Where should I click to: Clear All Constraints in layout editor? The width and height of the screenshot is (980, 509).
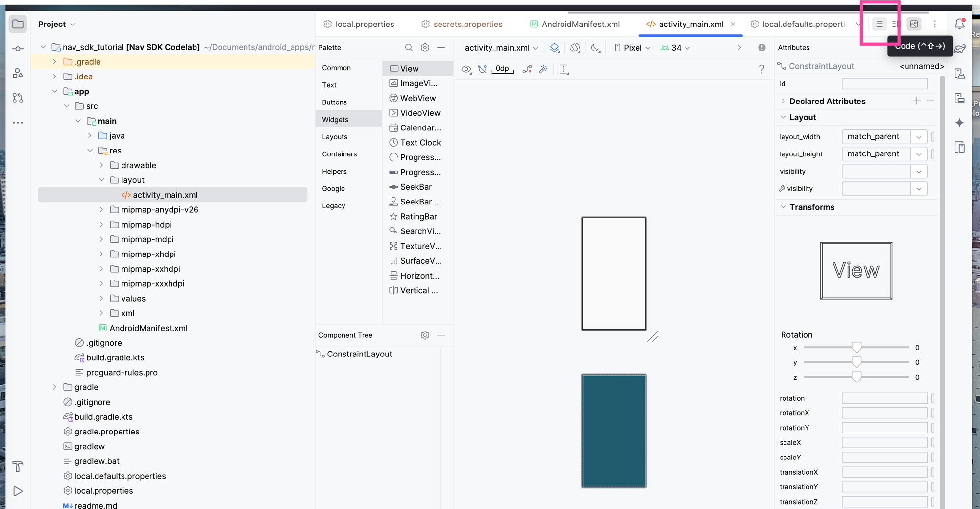click(527, 69)
